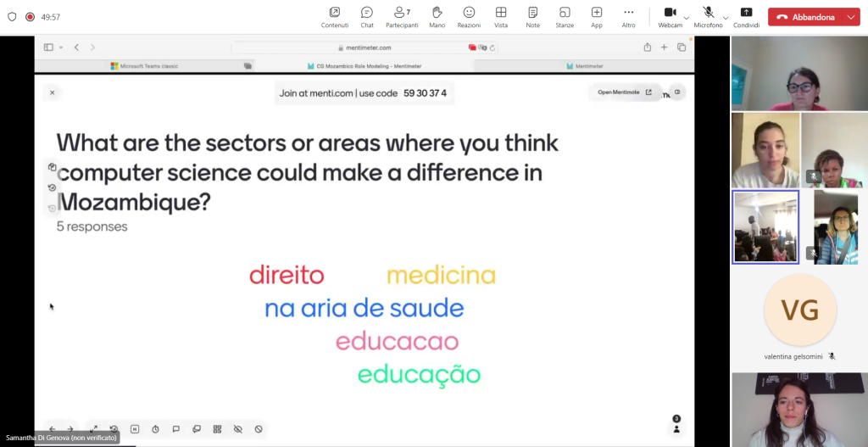Open Altro more options
This screenshot has height=447, width=868.
click(628, 17)
